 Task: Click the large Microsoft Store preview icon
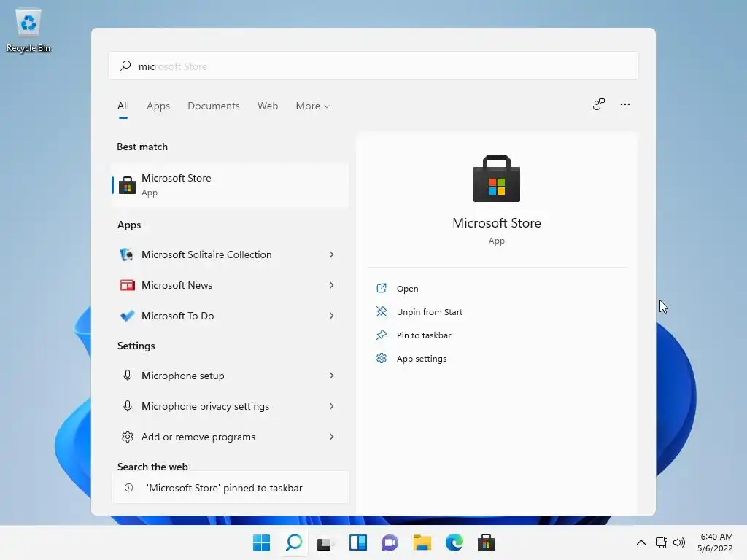coord(496,179)
